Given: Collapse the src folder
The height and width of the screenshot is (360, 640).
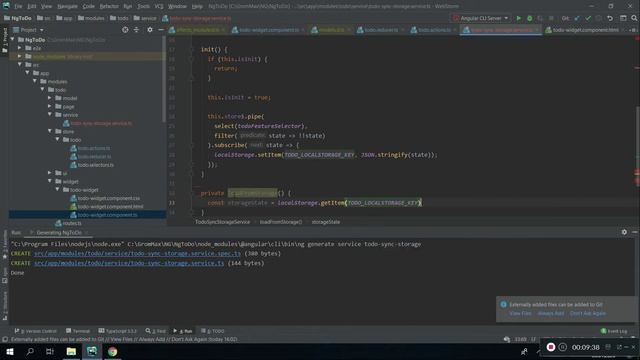Looking at the screenshot, I should coord(20,64).
